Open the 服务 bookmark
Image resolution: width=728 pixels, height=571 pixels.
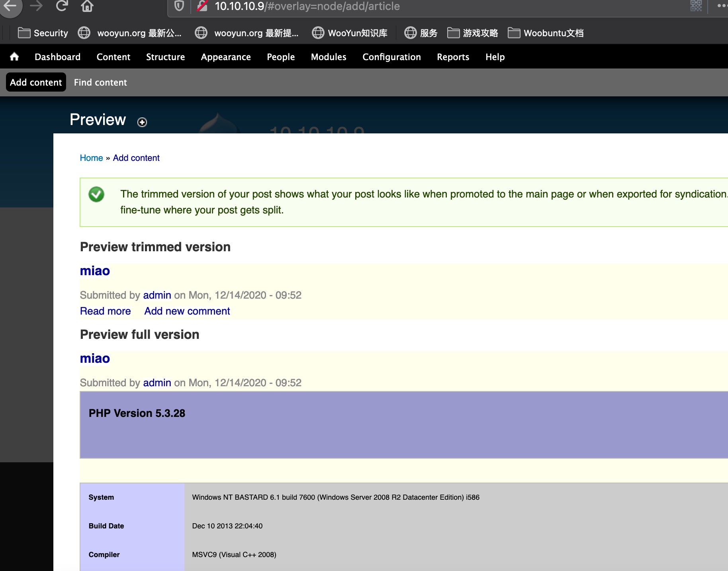pos(421,33)
